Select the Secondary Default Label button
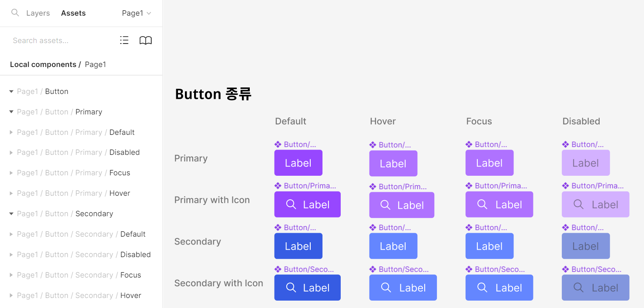This screenshot has height=308, width=644. [298, 246]
